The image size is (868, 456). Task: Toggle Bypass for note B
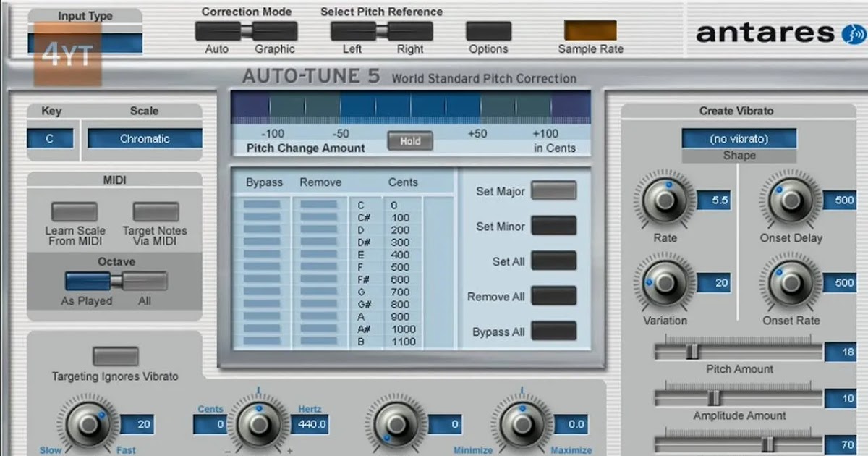(262, 341)
